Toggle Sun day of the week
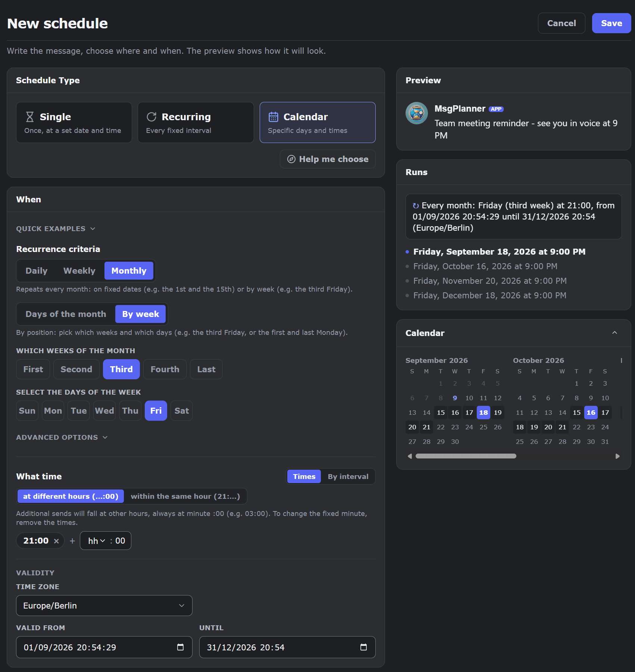Image resolution: width=635 pixels, height=672 pixels. coord(27,411)
